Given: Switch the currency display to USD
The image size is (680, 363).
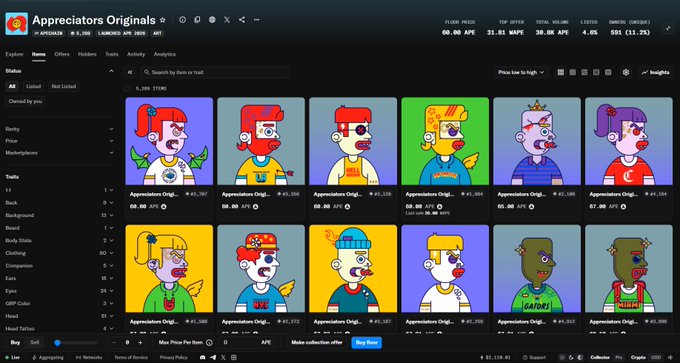Looking at the screenshot, I should tap(656, 357).
